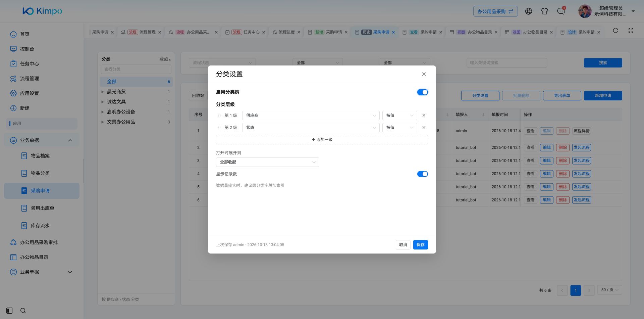The image size is (644, 319).
Task: Click 取消 in the dialog
Action: [403, 245]
